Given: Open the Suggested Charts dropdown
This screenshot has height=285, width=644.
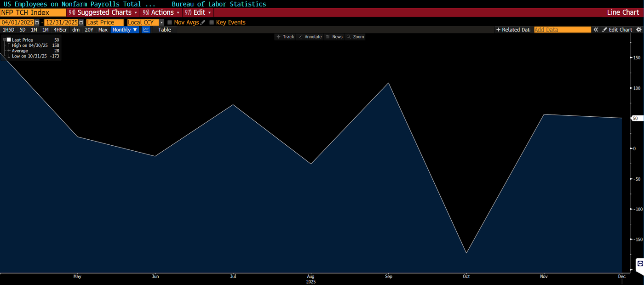Looking at the screenshot, I should coord(103,12).
